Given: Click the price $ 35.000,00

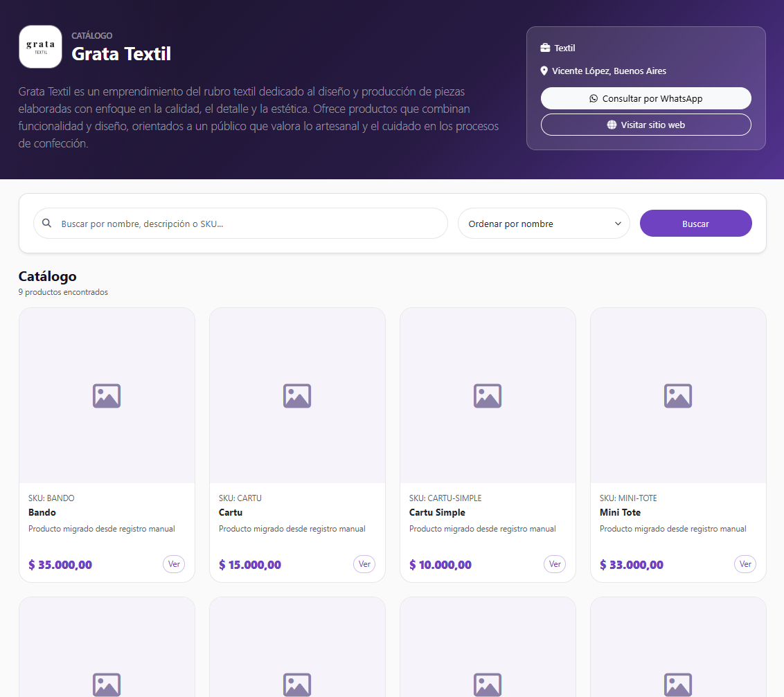Looking at the screenshot, I should point(60,565).
